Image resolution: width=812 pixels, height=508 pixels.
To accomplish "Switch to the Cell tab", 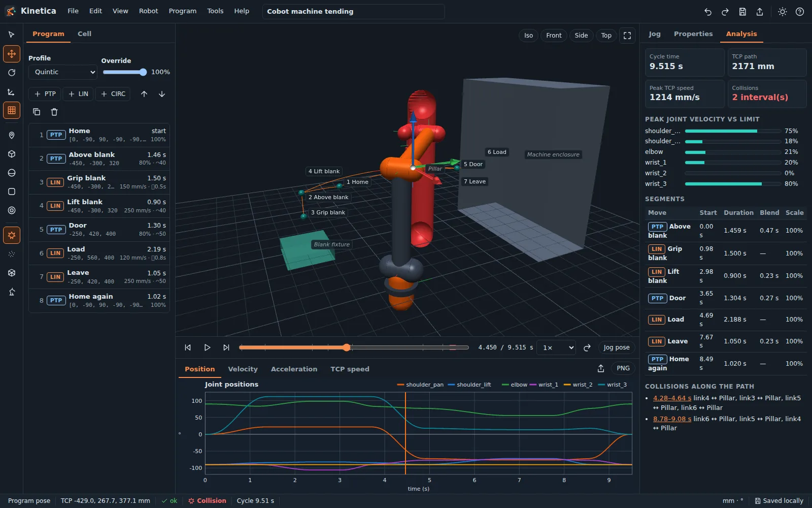I will pos(84,34).
